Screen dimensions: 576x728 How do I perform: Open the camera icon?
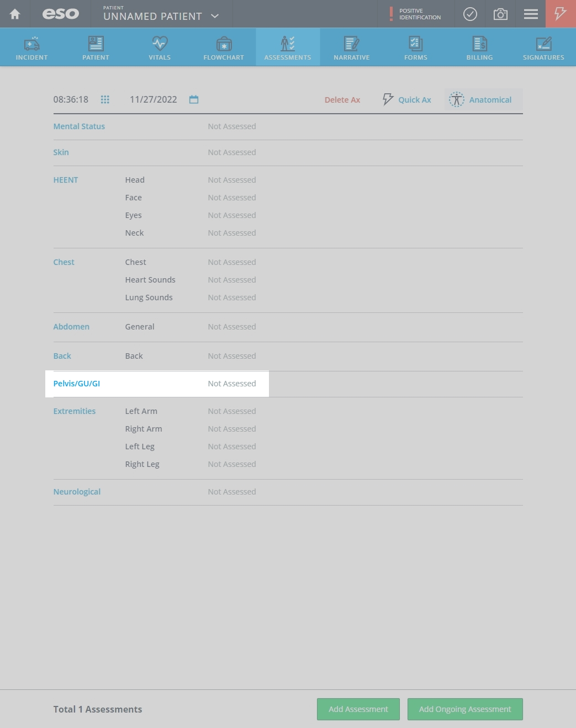(x=500, y=14)
